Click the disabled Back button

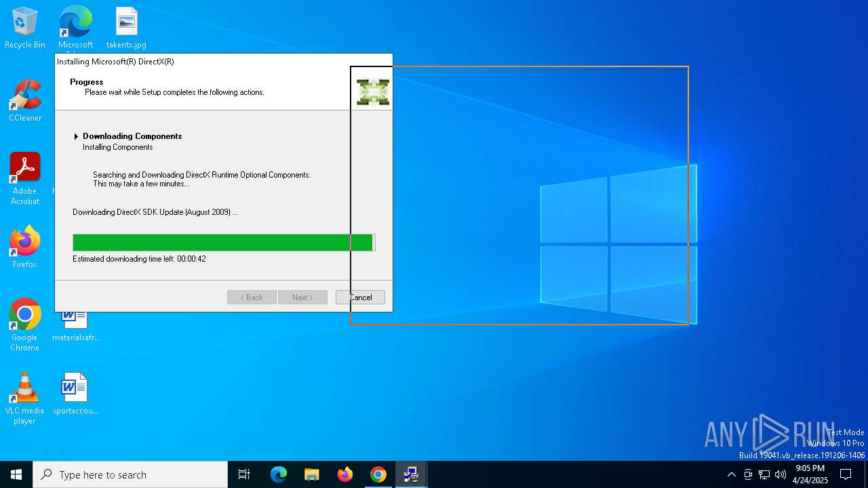pos(252,298)
